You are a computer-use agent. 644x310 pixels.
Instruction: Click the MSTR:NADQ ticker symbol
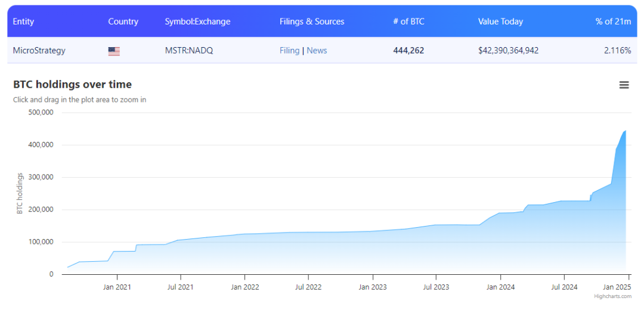coord(188,51)
